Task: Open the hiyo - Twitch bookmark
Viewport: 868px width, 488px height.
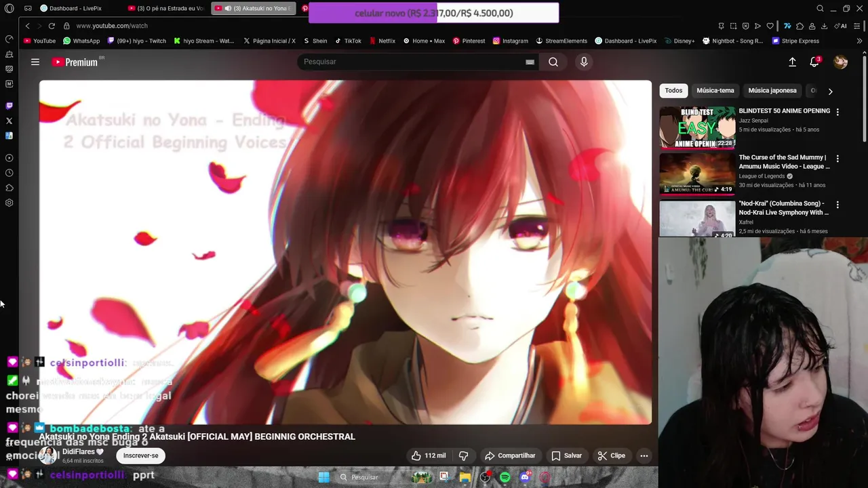Action: [136, 41]
